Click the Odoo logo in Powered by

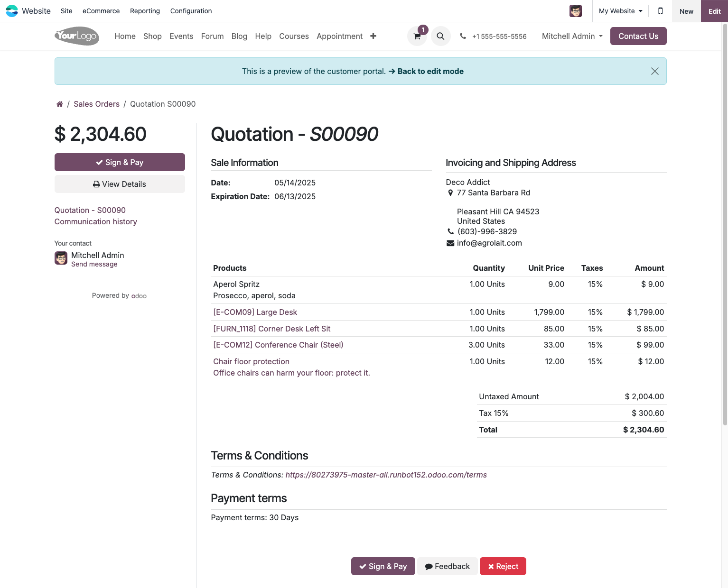coord(139,296)
